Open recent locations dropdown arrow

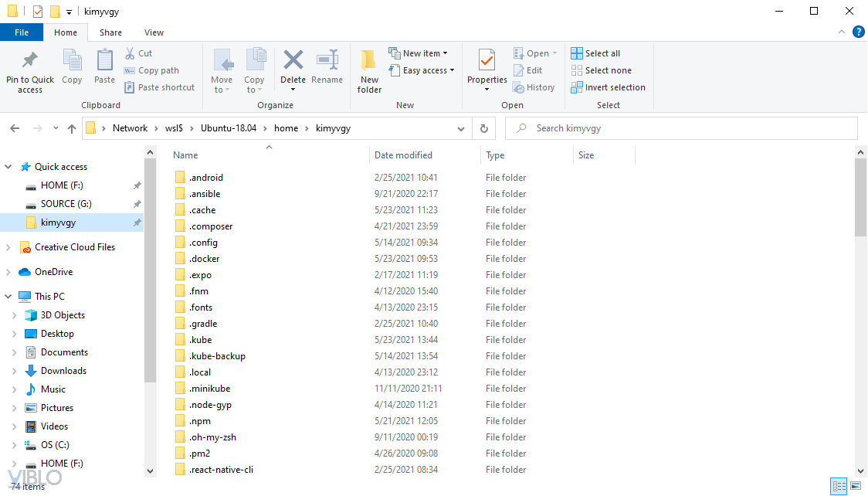(x=56, y=128)
